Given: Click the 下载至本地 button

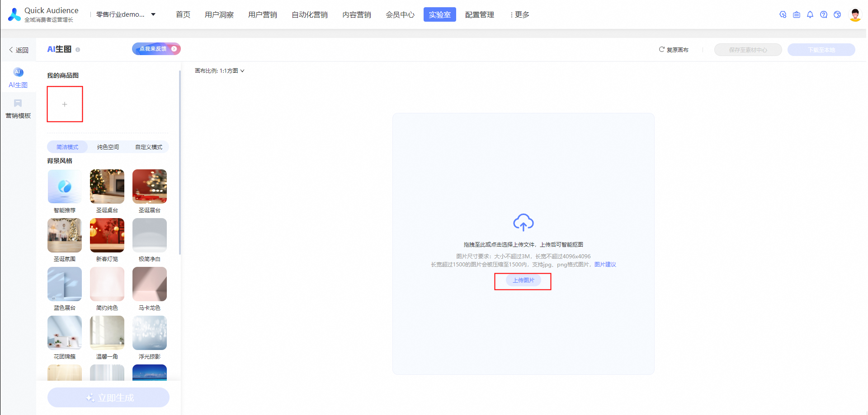Looking at the screenshot, I should (821, 50).
